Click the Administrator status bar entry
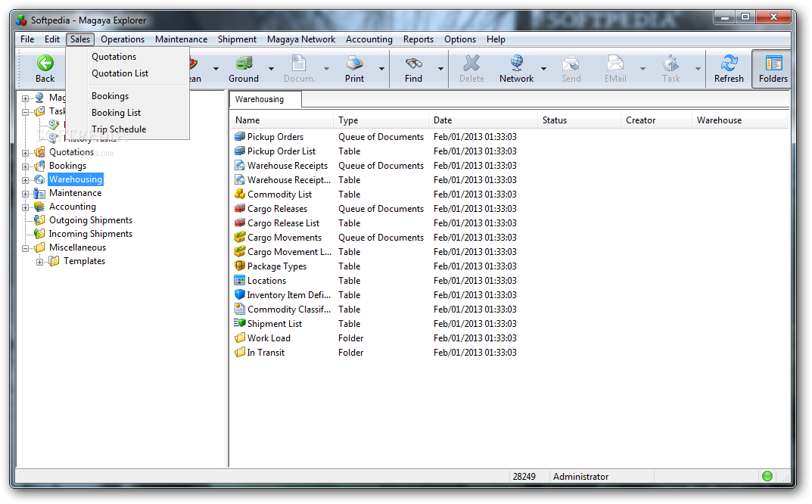Image resolution: width=812 pixels, height=504 pixels. [580, 477]
